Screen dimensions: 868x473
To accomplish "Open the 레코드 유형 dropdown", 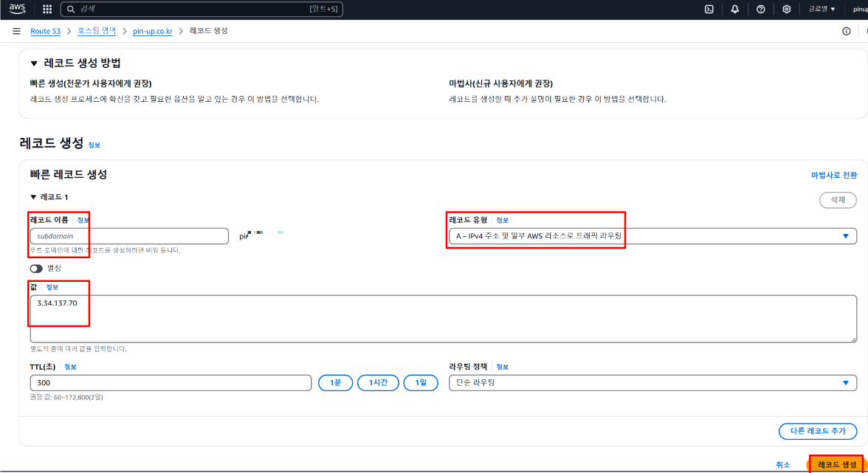I will [x=652, y=236].
